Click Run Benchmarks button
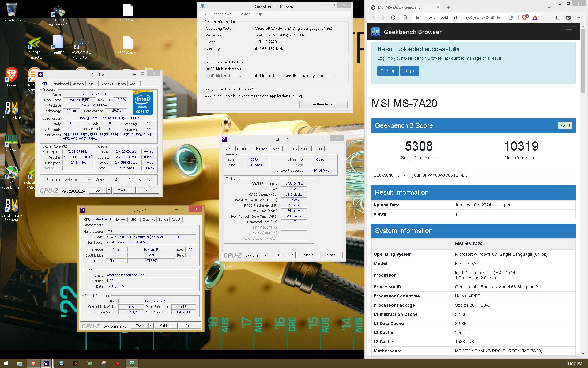The width and height of the screenshot is (588, 368). pyautogui.click(x=323, y=104)
